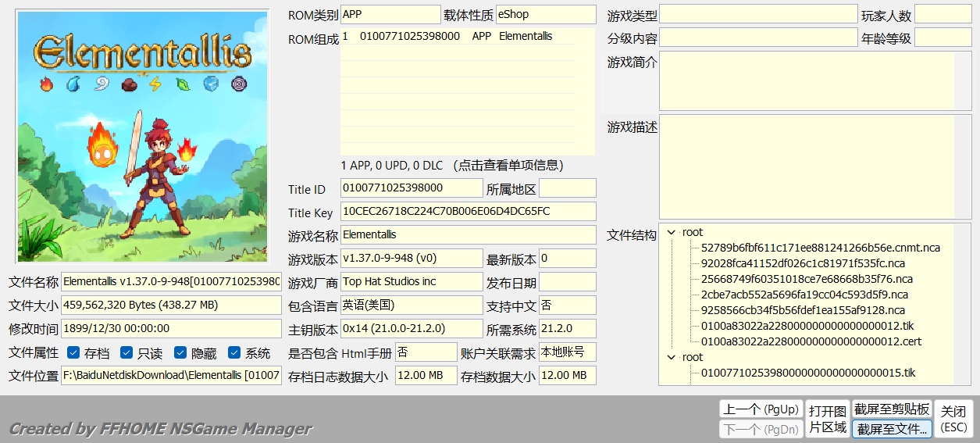This screenshot has height=443, width=980.
Task: Click the 下一个 (PgDn) button
Action: point(761,429)
